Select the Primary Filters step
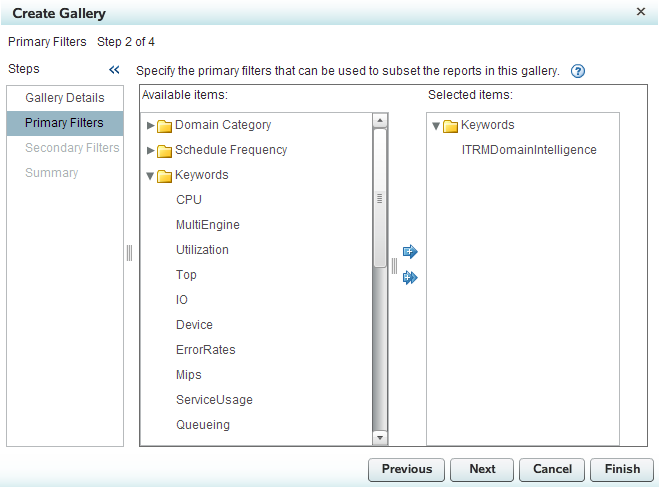Screen dimensions: 659x487 point(65,123)
